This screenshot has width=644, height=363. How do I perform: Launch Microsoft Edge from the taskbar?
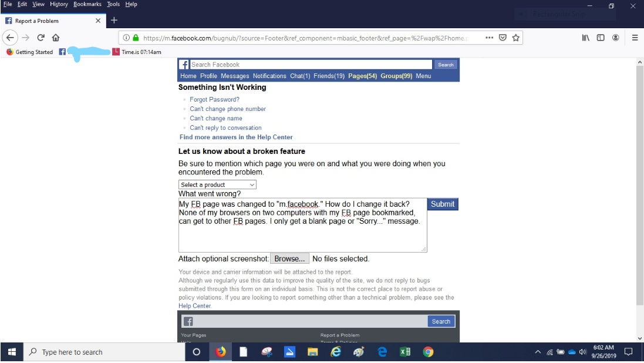[x=382, y=352]
